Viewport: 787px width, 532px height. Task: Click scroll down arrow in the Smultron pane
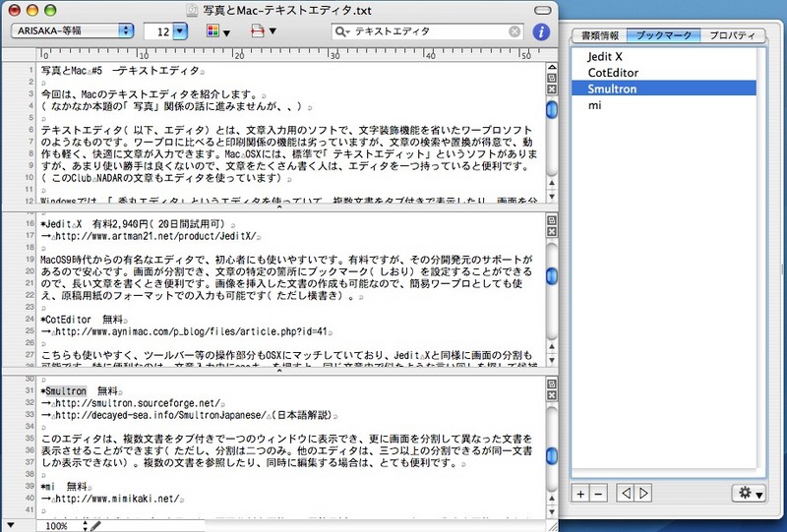552,511
